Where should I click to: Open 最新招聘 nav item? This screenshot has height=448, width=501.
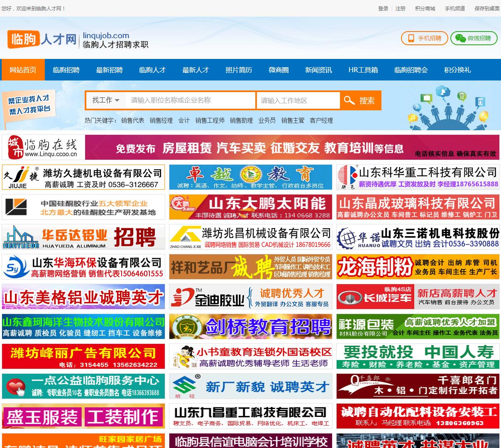coord(109,70)
